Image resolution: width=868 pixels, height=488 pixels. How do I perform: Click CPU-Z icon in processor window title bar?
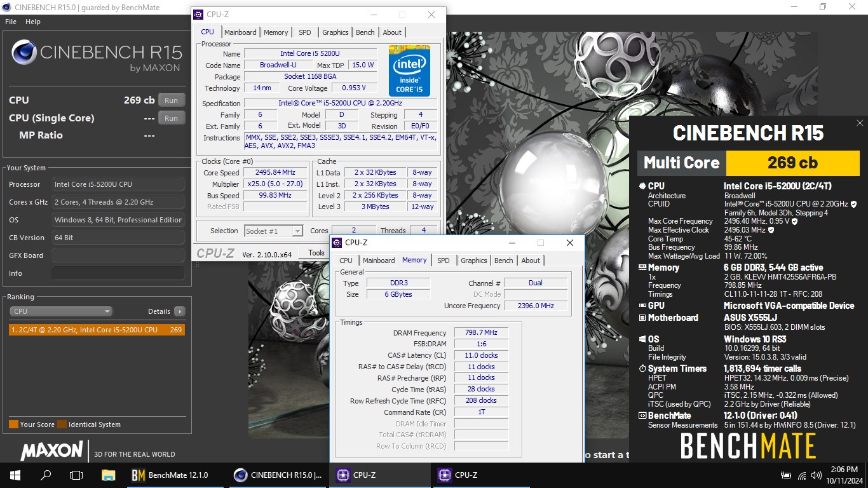[x=198, y=15]
